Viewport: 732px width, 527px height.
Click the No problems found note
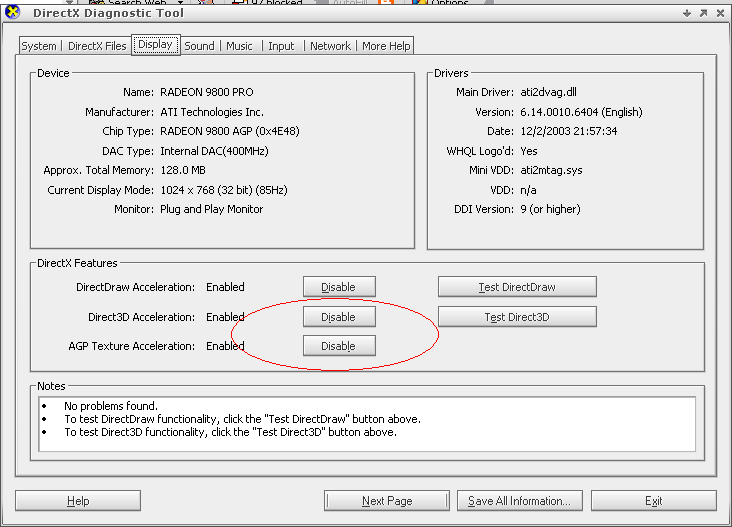(111, 406)
